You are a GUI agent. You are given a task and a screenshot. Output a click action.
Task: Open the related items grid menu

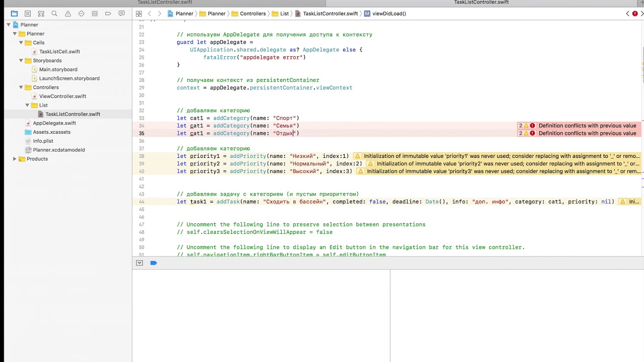point(139,14)
